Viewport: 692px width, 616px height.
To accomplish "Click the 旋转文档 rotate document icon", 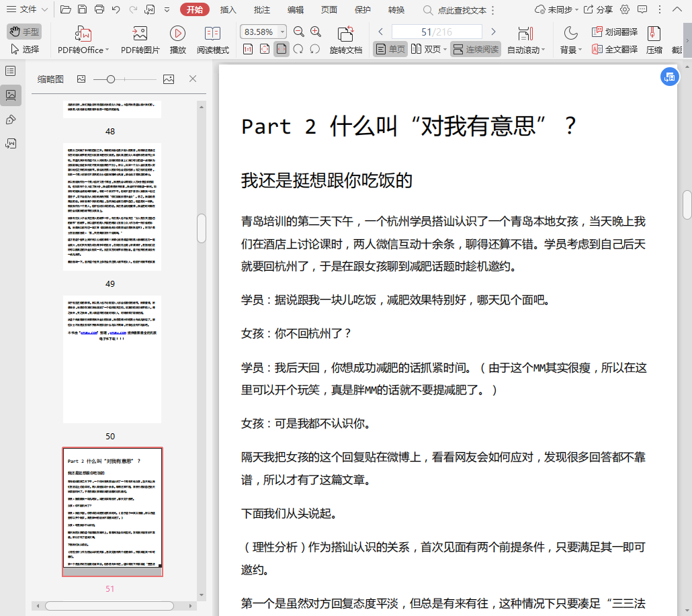I will [x=345, y=34].
